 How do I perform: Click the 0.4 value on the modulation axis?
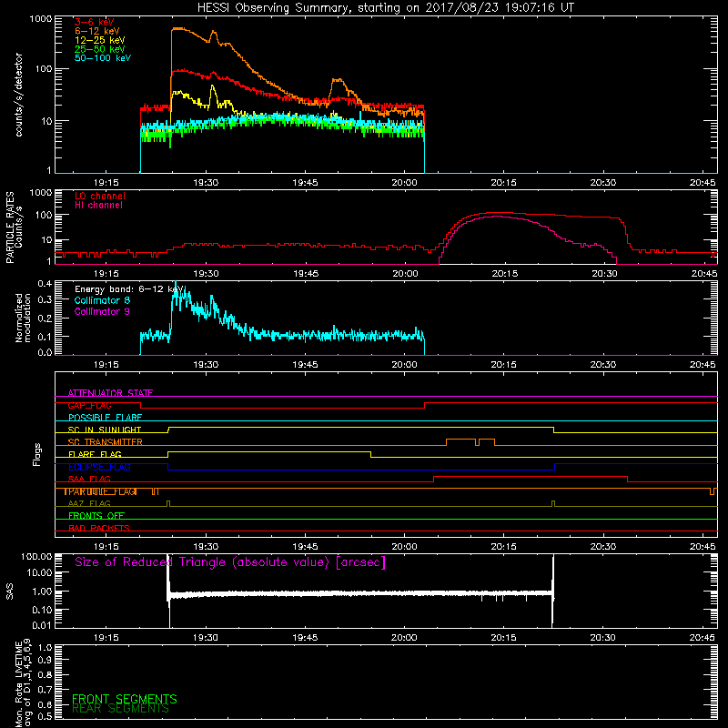[x=45, y=284]
